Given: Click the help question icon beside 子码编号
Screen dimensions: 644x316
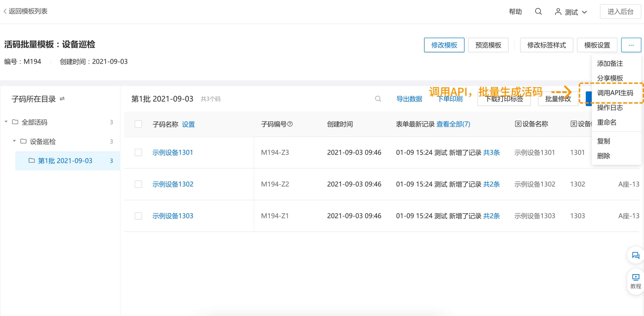Looking at the screenshot, I should point(290,124).
